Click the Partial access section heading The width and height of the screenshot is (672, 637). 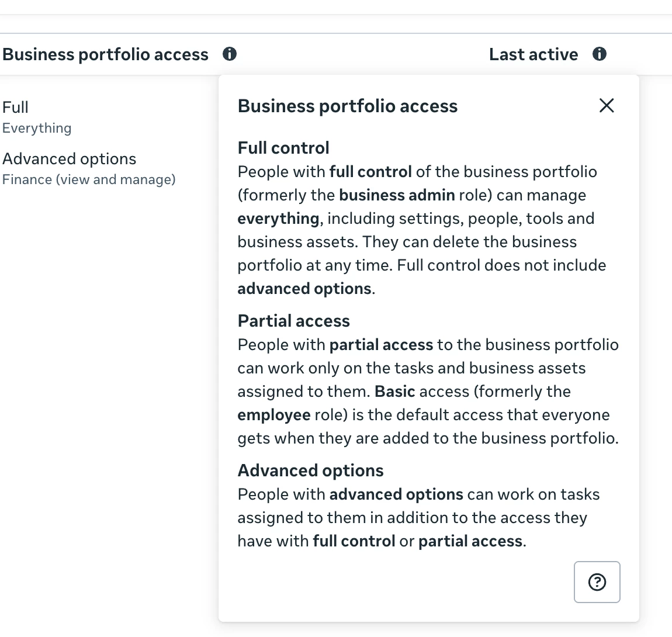pyautogui.click(x=293, y=321)
